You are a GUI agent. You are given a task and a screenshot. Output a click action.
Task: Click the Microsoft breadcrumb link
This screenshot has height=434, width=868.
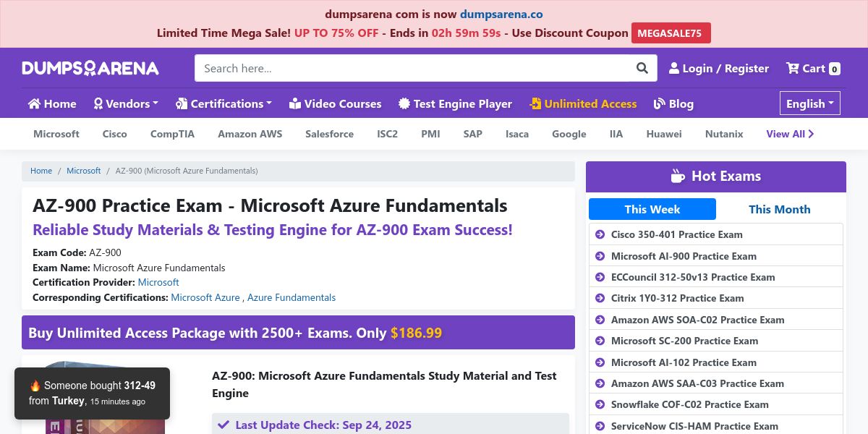pyautogui.click(x=84, y=171)
